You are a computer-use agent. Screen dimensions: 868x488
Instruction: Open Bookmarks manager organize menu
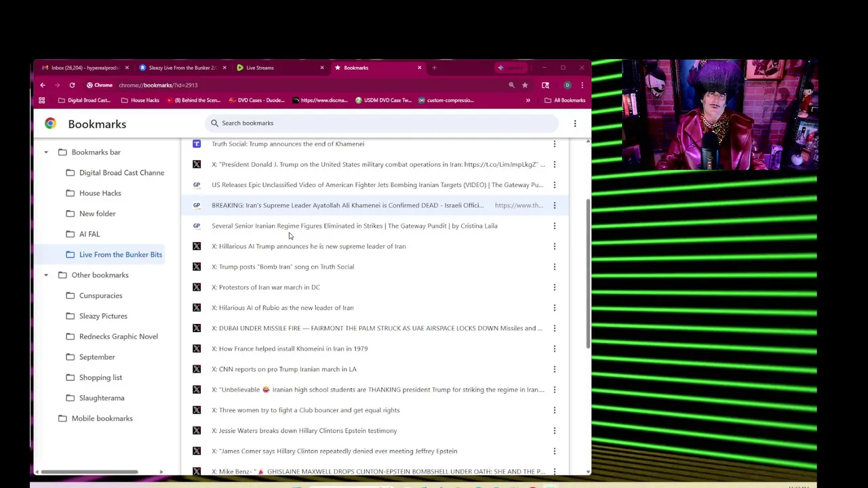point(575,123)
